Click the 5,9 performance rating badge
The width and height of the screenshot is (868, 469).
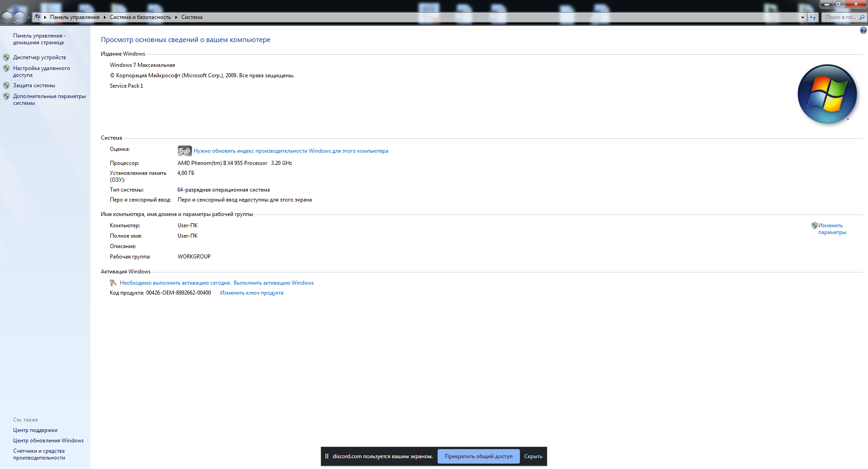(184, 151)
